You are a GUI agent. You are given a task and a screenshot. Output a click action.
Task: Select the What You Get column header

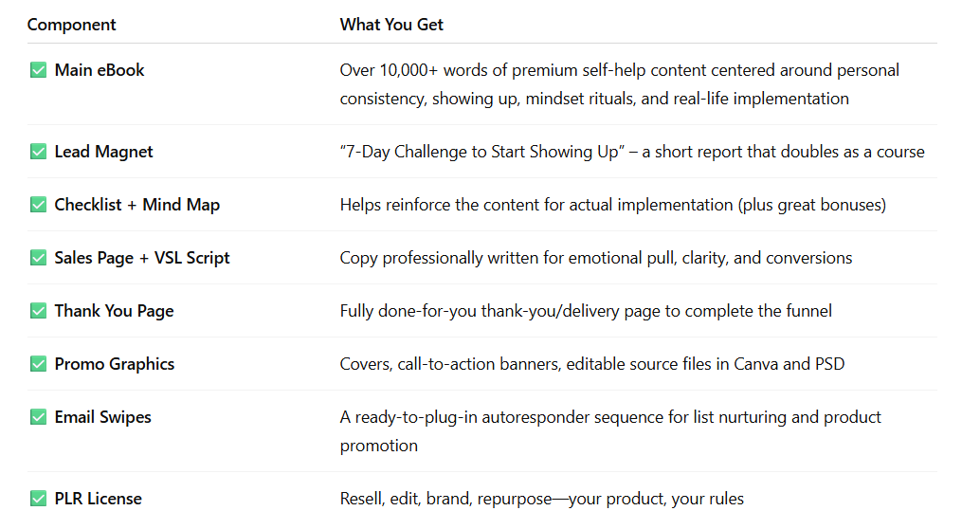[x=391, y=25]
